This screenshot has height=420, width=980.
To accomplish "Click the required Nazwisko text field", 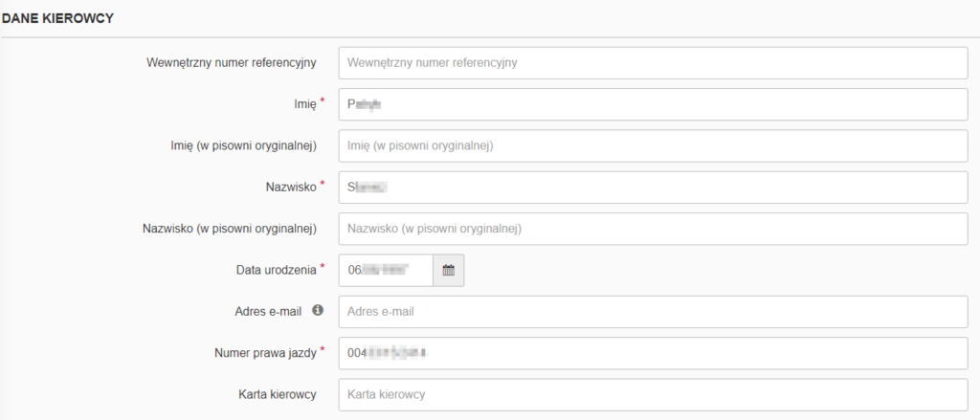I will pyautogui.click(x=653, y=188).
